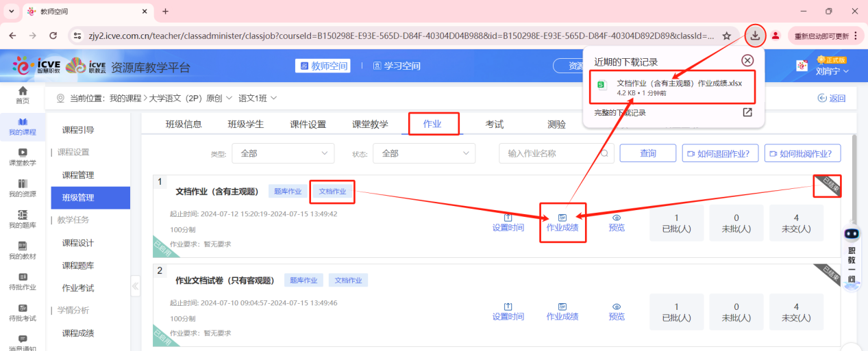The width and height of the screenshot is (868, 351).
Task: Open 我的教材 sidebar icon
Action: pyautogui.click(x=23, y=250)
